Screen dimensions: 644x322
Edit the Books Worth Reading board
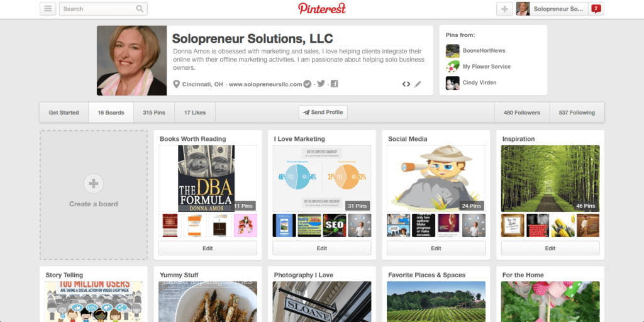pos(208,248)
